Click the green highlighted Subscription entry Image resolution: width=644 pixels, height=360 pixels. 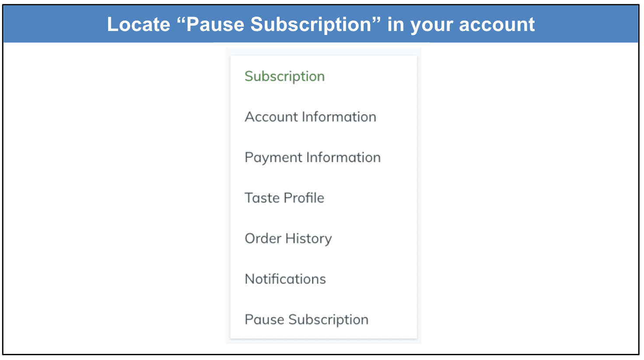coord(284,76)
